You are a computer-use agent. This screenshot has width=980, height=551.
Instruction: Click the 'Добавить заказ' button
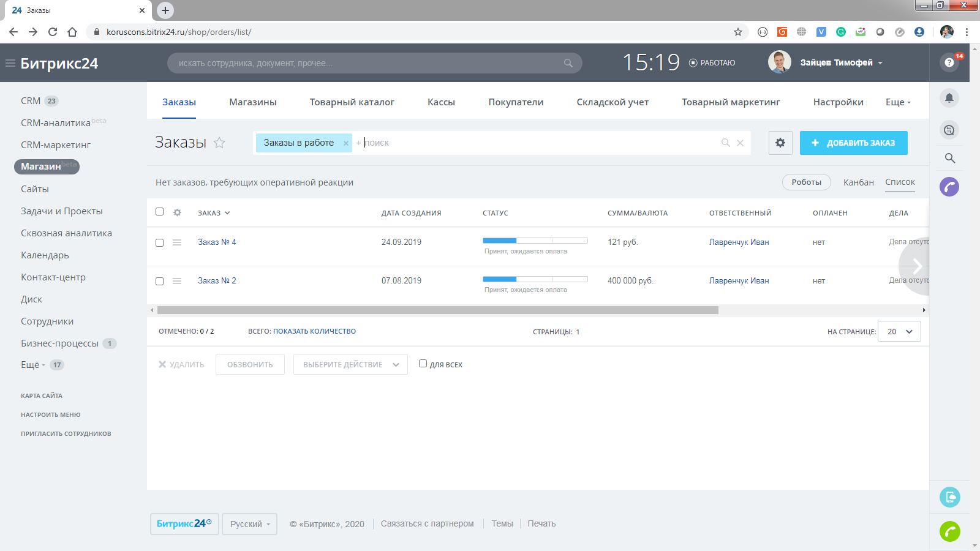(853, 143)
